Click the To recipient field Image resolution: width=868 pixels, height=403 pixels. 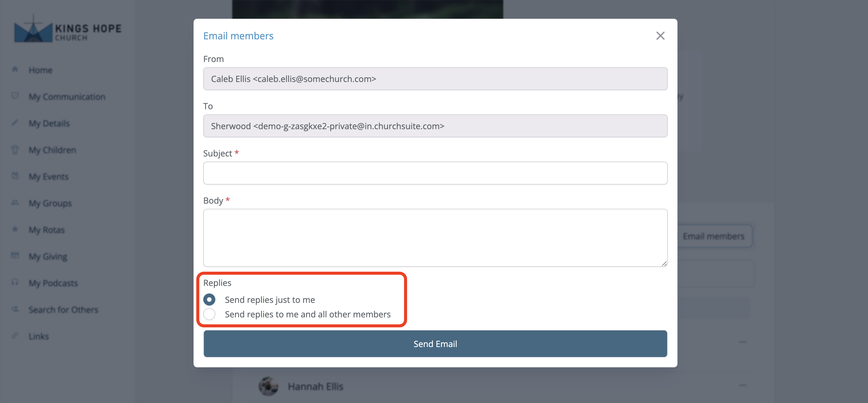tap(435, 126)
